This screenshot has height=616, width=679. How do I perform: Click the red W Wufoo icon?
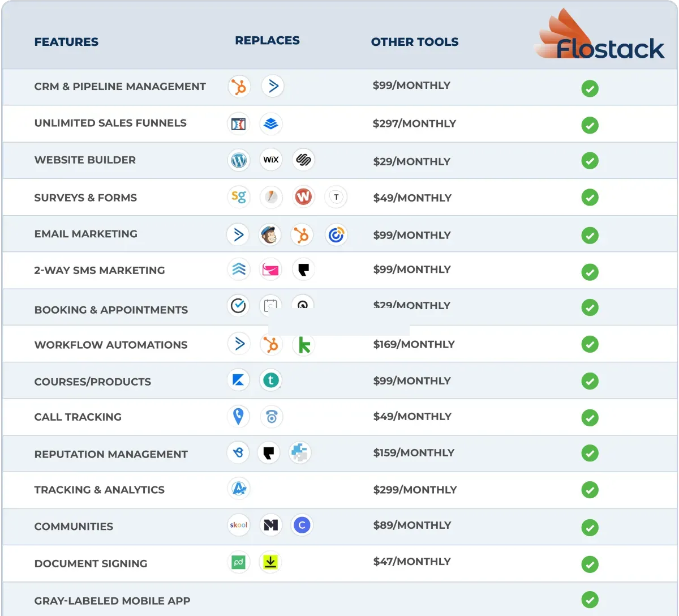(x=304, y=196)
